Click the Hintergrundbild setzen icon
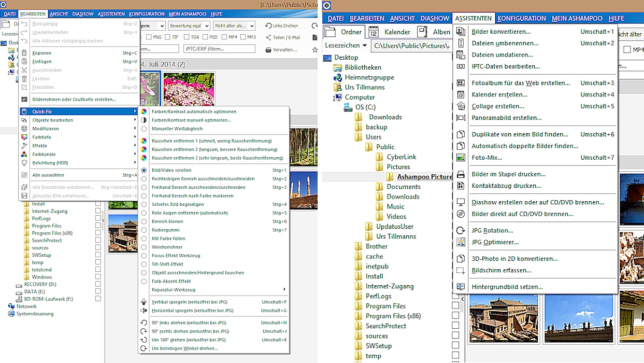Image resolution: width=644 pixels, height=363 pixels. (461, 287)
